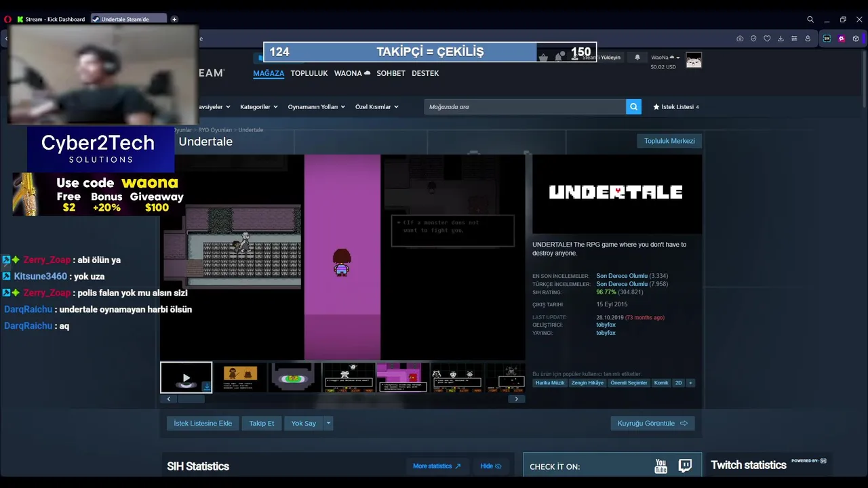The image size is (868, 488).
Task: Switch to Undertale Steam'de tab
Action: click(x=129, y=20)
